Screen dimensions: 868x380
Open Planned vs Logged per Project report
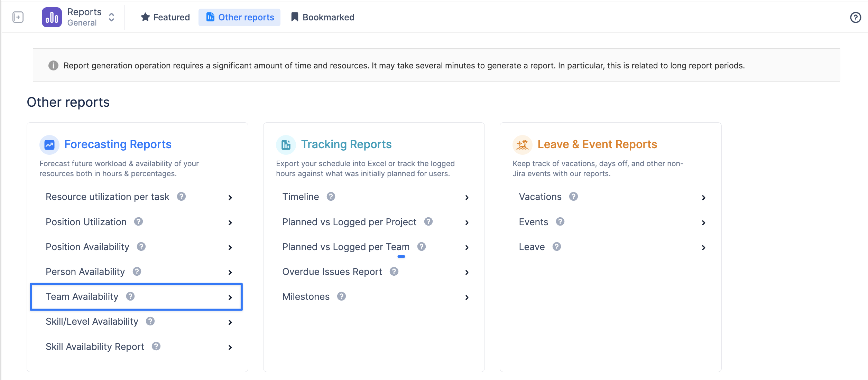(x=349, y=222)
